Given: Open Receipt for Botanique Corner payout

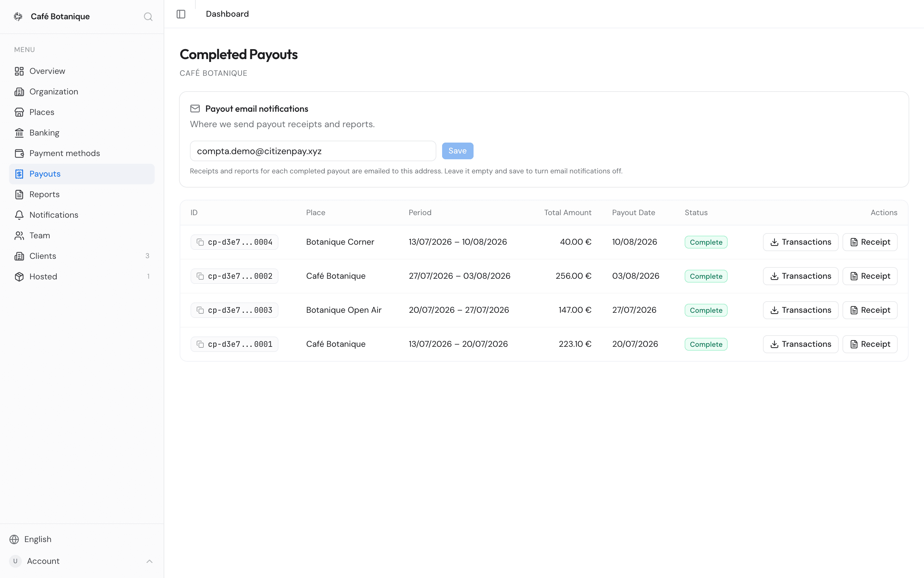Looking at the screenshot, I should 870,242.
